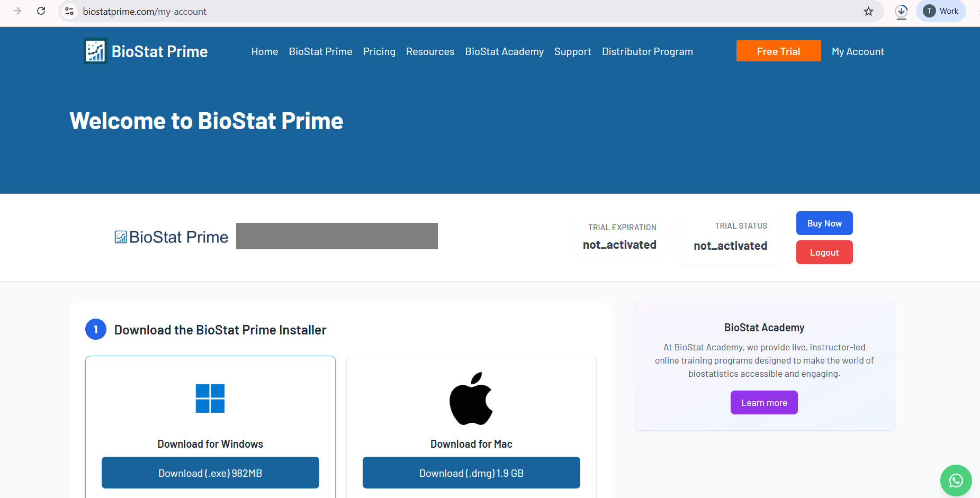Click the purple Learn more button
The height and width of the screenshot is (498, 980).
[764, 403]
